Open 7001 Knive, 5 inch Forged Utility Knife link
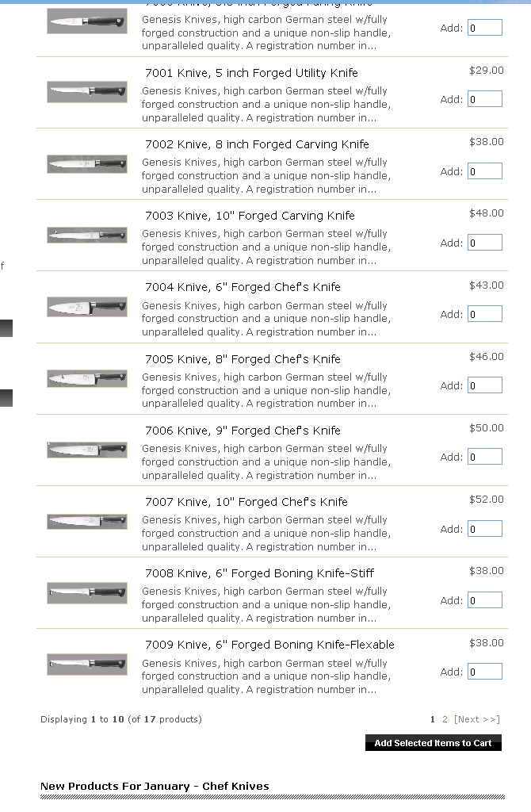The height and width of the screenshot is (812, 531). pyautogui.click(x=251, y=73)
